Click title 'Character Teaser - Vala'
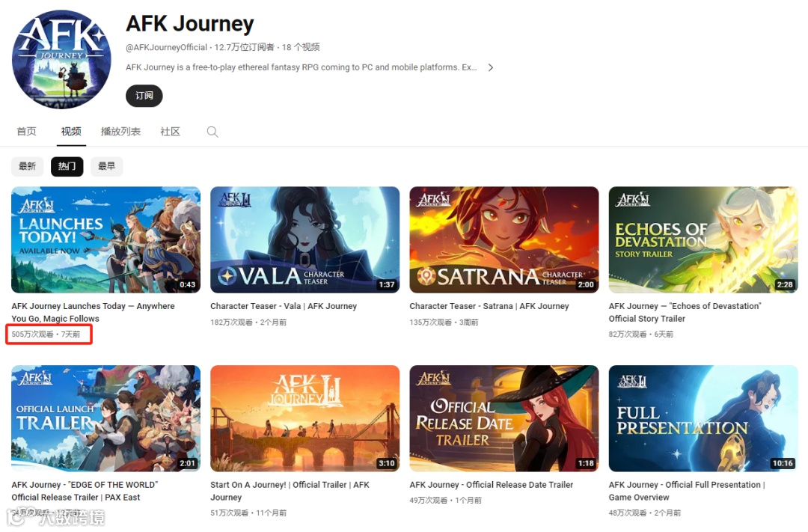Image resolution: width=808 pixels, height=532 pixels. coord(284,306)
